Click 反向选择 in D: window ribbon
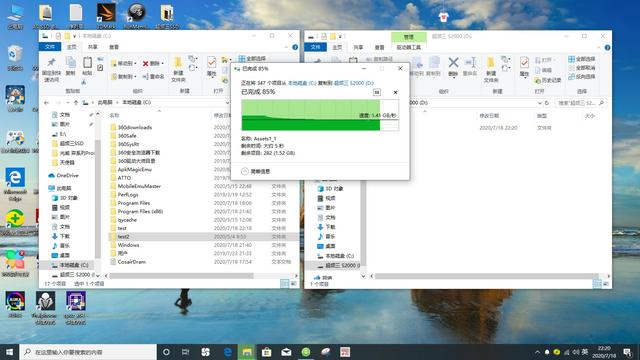The height and width of the screenshot is (360, 640). [x=582, y=77]
